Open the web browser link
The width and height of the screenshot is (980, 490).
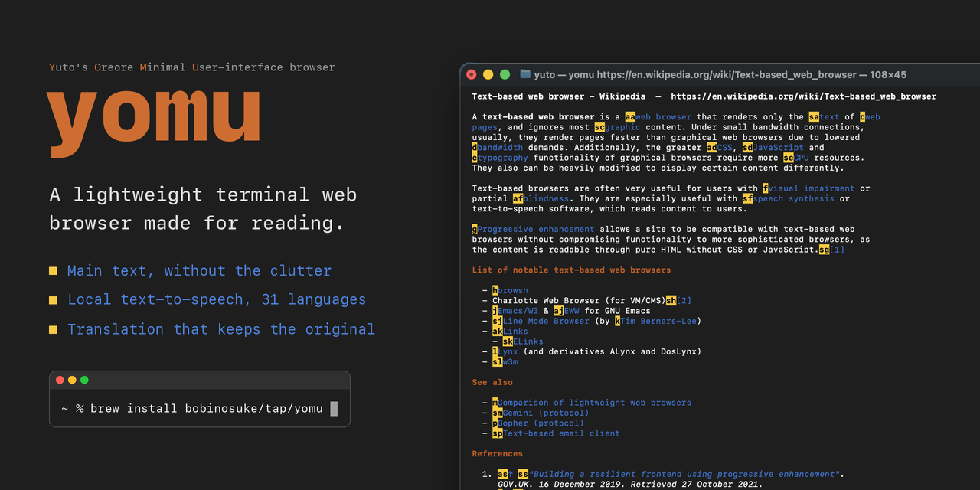(664, 117)
